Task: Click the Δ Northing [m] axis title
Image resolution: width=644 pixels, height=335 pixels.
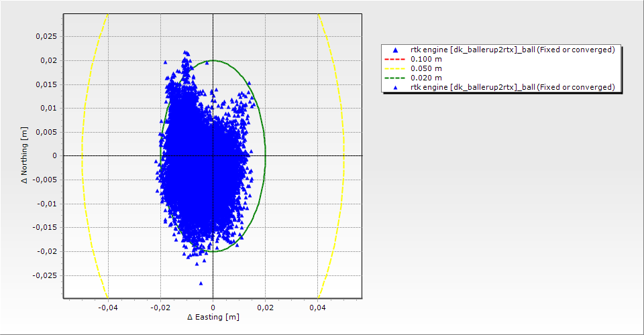Action: coord(25,155)
